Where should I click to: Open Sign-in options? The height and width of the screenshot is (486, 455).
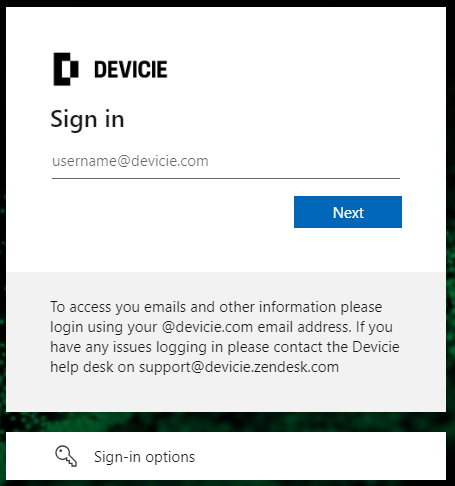tap(226, 456)
